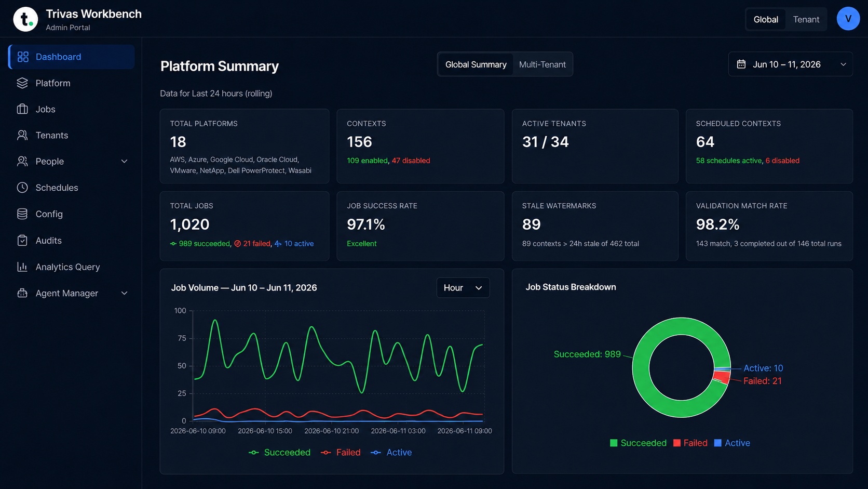
Task: Click the 'Succeeded: 989' chart label
Action: click(587, 354)
